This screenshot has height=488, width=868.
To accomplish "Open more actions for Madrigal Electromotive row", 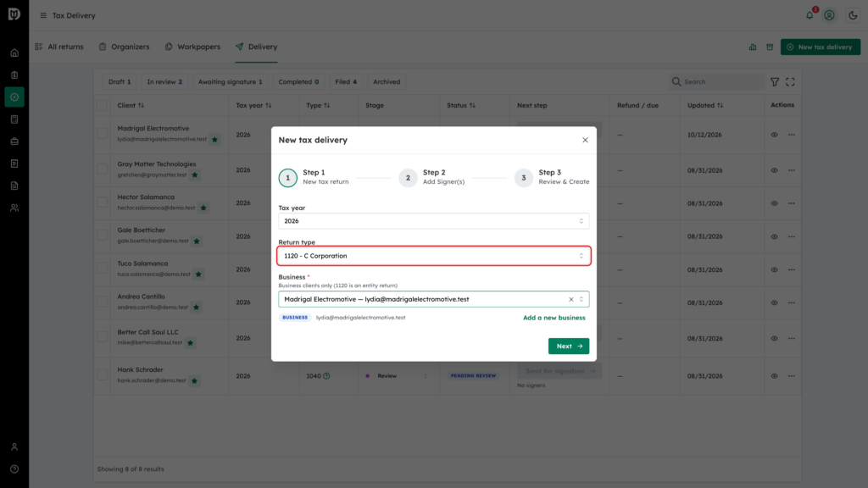I will point(791,135).
